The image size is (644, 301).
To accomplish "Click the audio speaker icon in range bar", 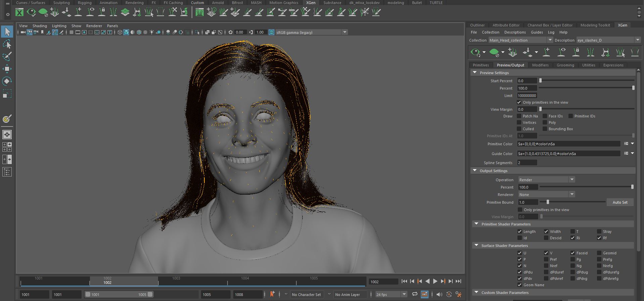I will 439,294.
